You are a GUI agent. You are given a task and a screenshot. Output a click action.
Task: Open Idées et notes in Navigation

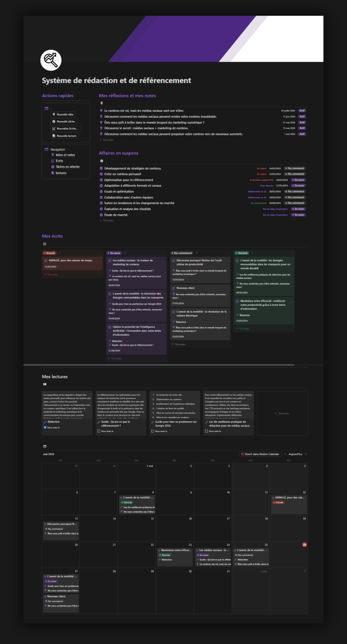click(x=65, y=155)
